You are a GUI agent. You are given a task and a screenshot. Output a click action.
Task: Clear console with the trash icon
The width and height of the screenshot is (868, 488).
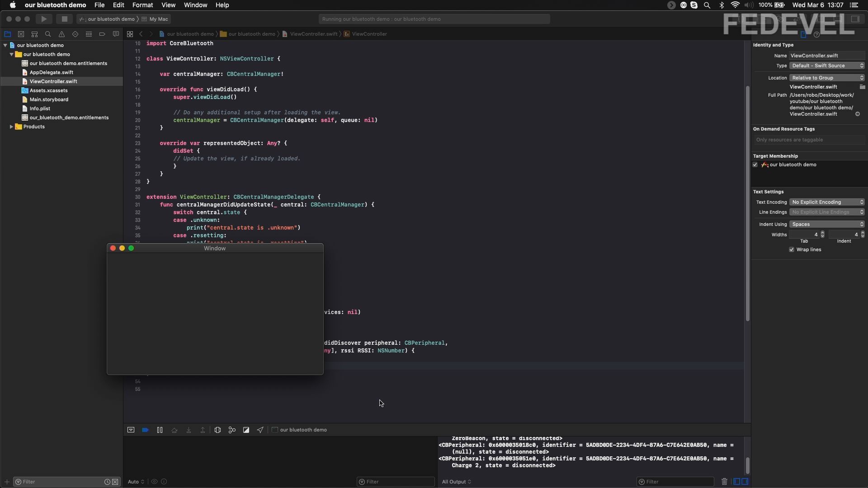(724, 482)
